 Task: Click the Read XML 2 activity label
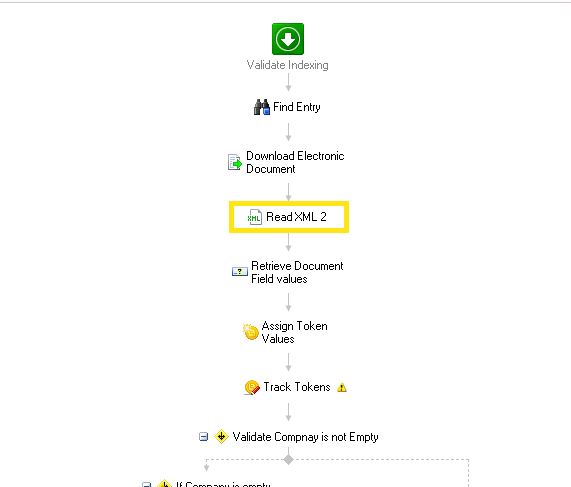(296, 217)
